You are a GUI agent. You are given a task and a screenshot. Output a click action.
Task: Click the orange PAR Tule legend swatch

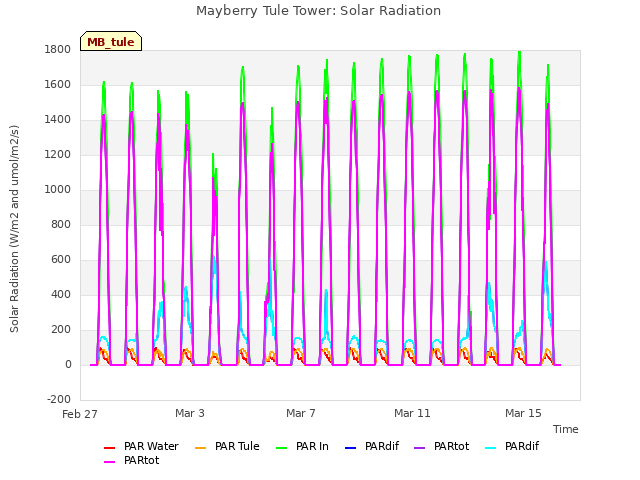click(200, 448)
